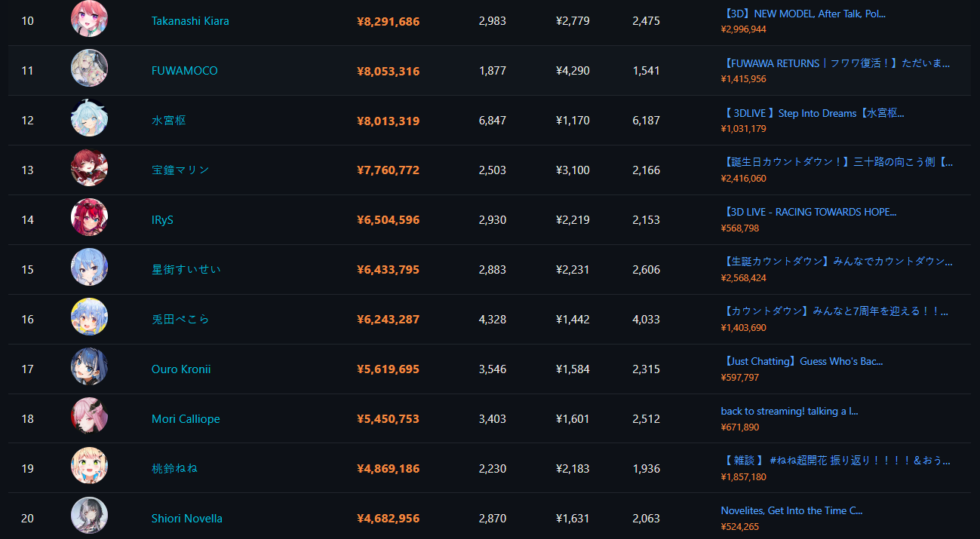This screenshot has width=980, height=539.
Task: Click Mori Calliope's avatar thumbnail
Action: coord(89,417)
